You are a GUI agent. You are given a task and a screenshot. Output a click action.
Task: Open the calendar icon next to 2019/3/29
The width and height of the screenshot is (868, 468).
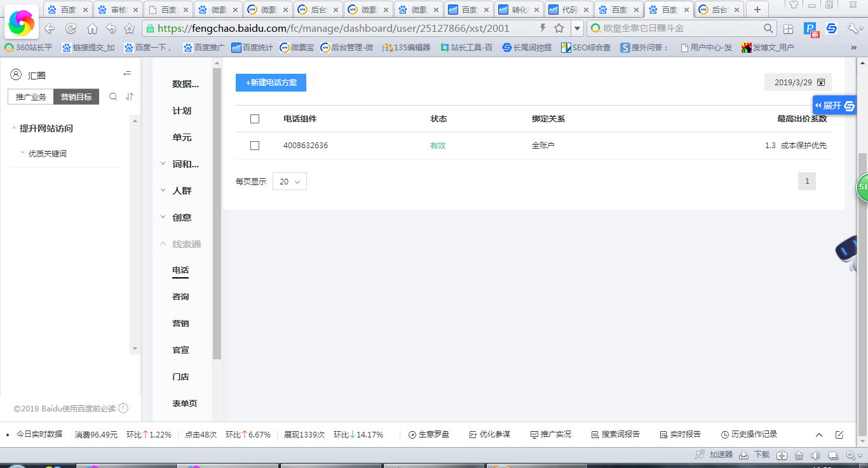[821, 83]
